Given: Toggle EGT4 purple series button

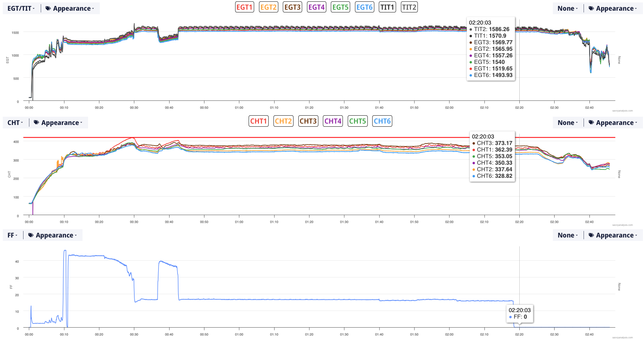Looking at the screenshot, I should pos(316,7).
